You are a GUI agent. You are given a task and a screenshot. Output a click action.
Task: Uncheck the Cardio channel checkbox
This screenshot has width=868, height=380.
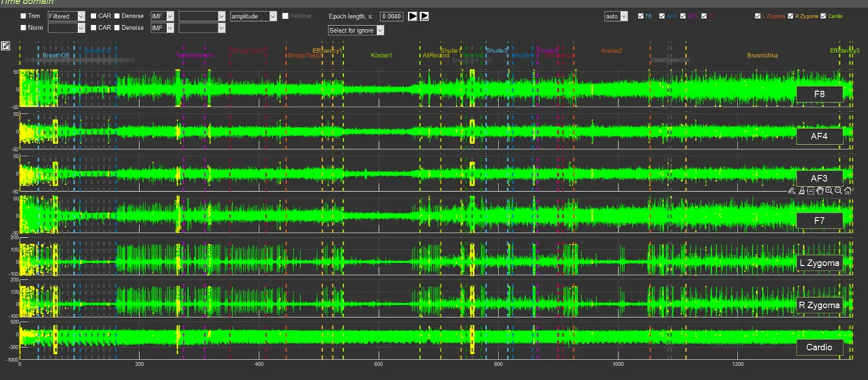point(824,16)
